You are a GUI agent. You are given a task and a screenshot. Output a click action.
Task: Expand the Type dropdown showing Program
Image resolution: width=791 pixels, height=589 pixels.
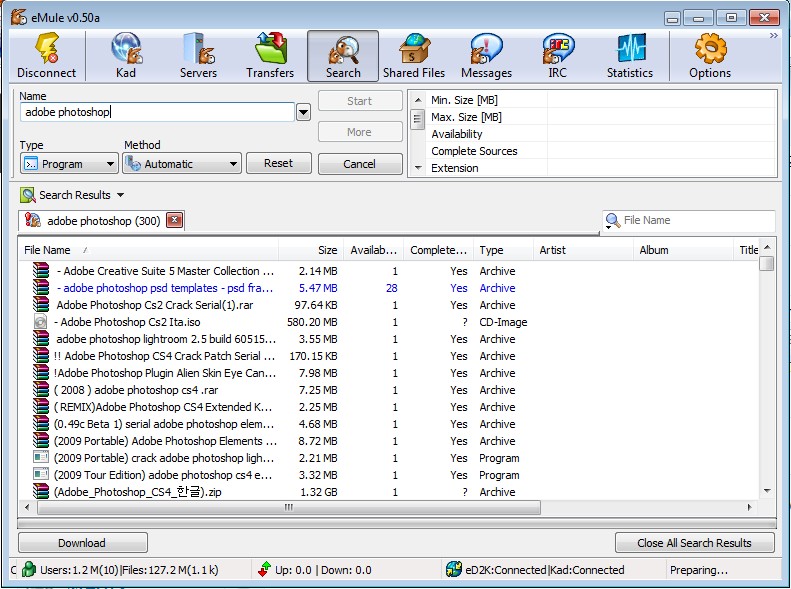(x=69, y=163)
